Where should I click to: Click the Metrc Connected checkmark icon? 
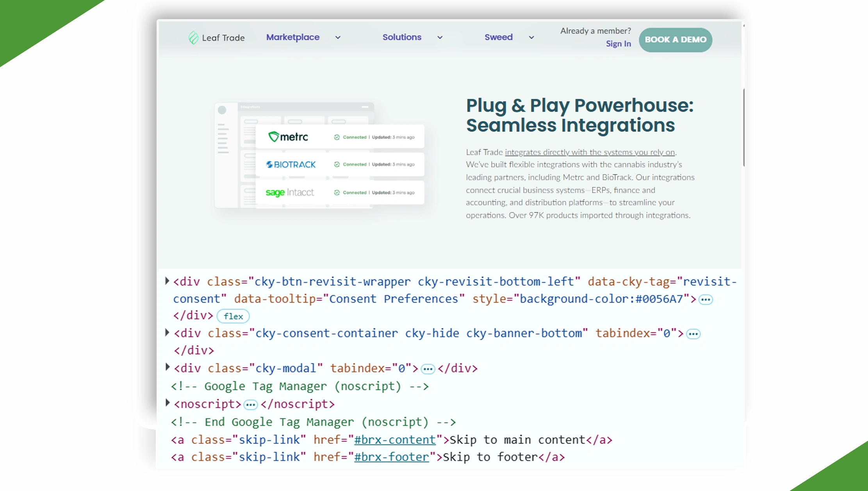[337, 137]
